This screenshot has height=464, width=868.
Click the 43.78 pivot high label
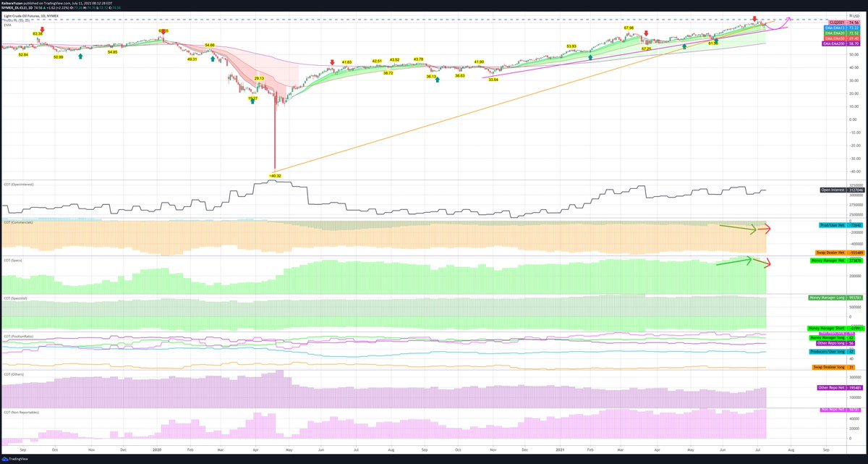tap(418, 59)
